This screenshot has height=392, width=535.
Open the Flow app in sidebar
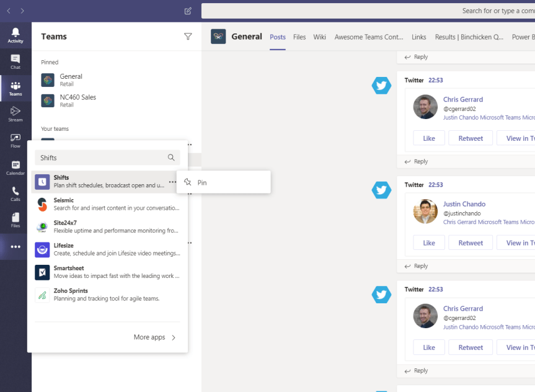click(x=15, y=138)
